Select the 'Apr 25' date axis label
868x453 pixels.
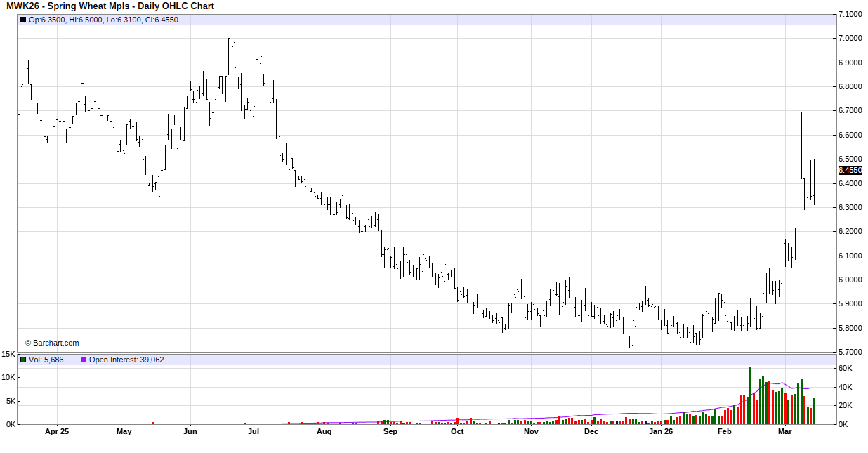pyautogui.click(x=57, y=432)
